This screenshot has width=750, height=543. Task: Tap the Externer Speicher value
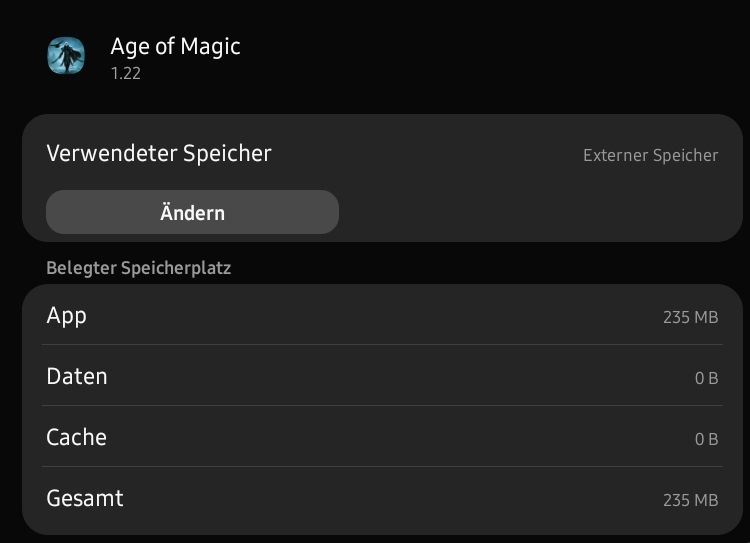pyautogui.click(x=651, y=155)
